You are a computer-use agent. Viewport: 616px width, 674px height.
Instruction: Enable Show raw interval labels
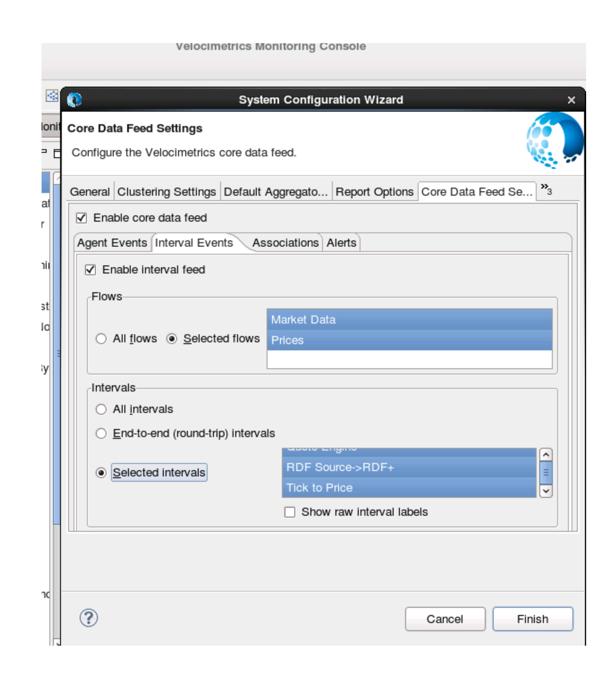pyautogui.click(x=290, y=512)
